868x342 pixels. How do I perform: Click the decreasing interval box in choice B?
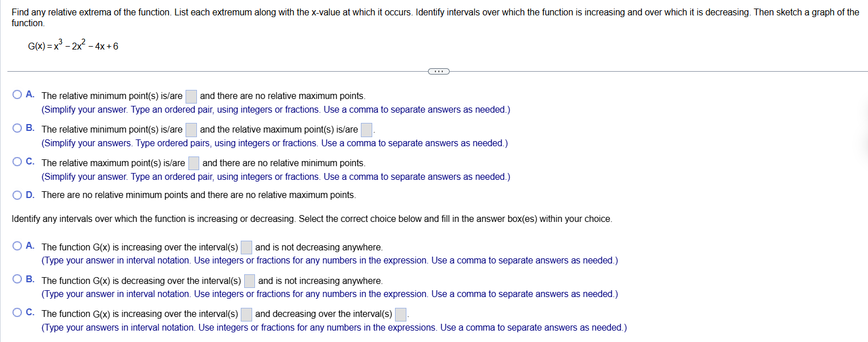click(x=249, y=281)
